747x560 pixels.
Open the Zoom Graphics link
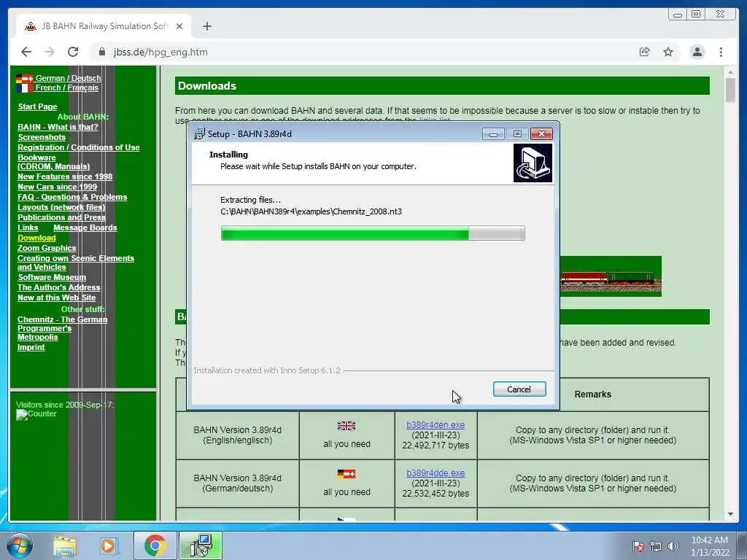coord(47,248)
